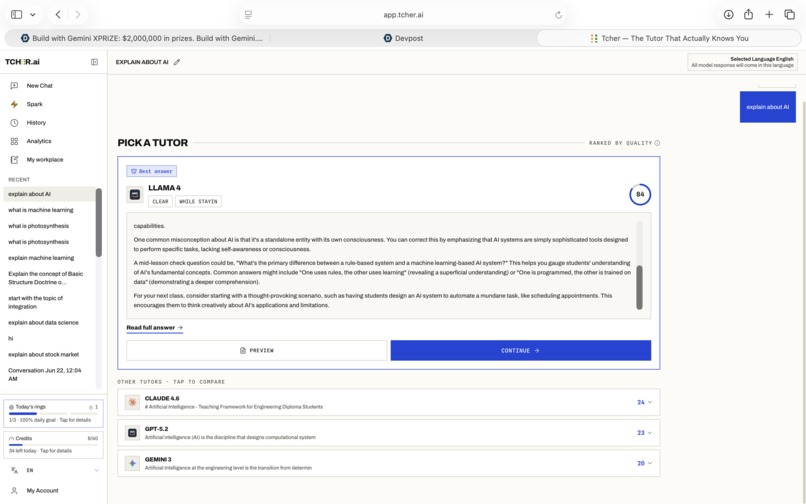This screenshot has height=504, width=806.
Task: Click the CLAUDE 4.6 sunburst icon
Action: (x=132, y=402)
